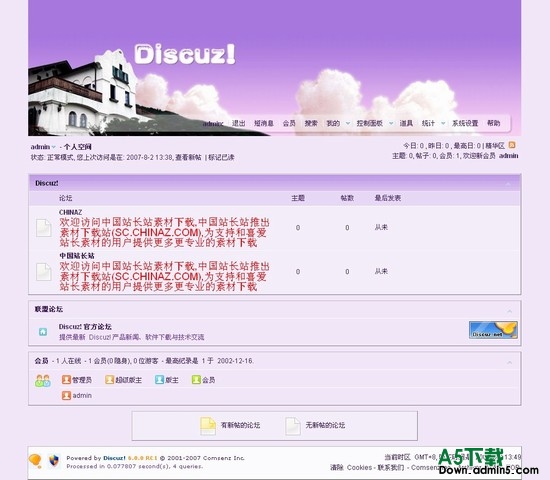Click the icon beside online user admin

[x=66, y=395]
